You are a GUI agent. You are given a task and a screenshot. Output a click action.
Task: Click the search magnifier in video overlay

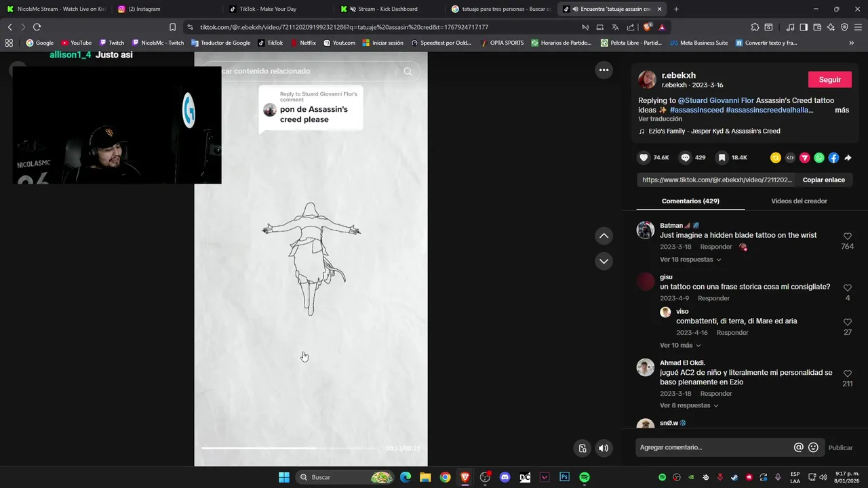click(x=408, y=71)
